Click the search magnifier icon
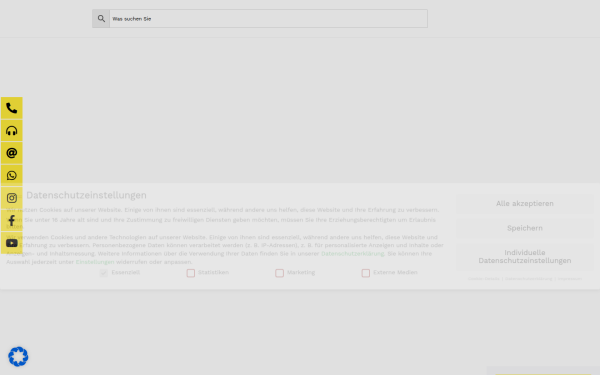 101,19
